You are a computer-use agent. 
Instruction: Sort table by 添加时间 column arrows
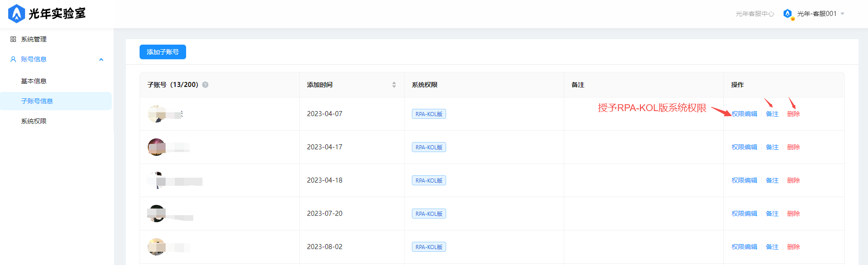[x=394, y=85]
